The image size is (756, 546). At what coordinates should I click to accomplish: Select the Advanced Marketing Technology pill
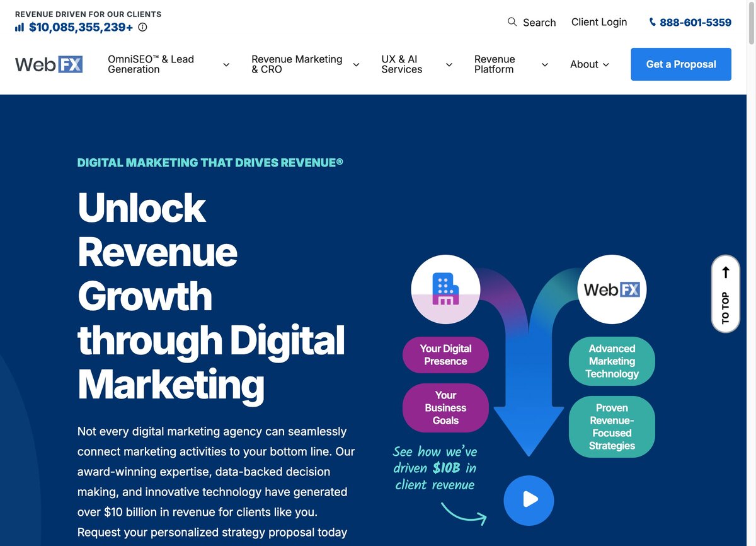612,361
